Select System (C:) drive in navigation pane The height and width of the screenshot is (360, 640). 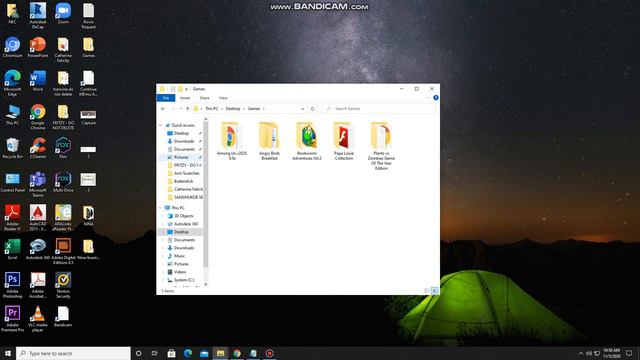(x=184, y=280)
